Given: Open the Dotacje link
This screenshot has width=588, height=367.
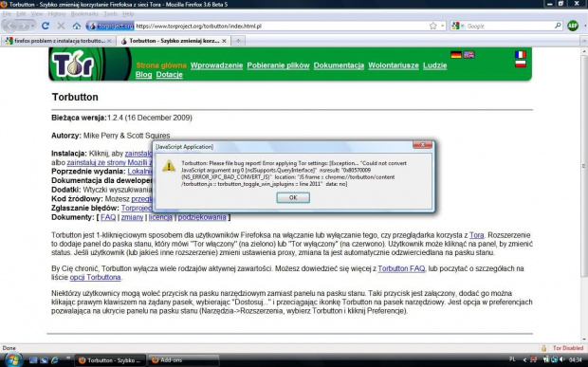Looking at the screenshot, I should coord(169,74).
